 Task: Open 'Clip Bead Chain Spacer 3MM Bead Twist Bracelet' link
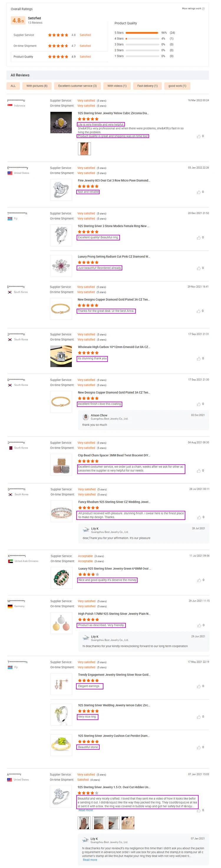click(114, 455)
